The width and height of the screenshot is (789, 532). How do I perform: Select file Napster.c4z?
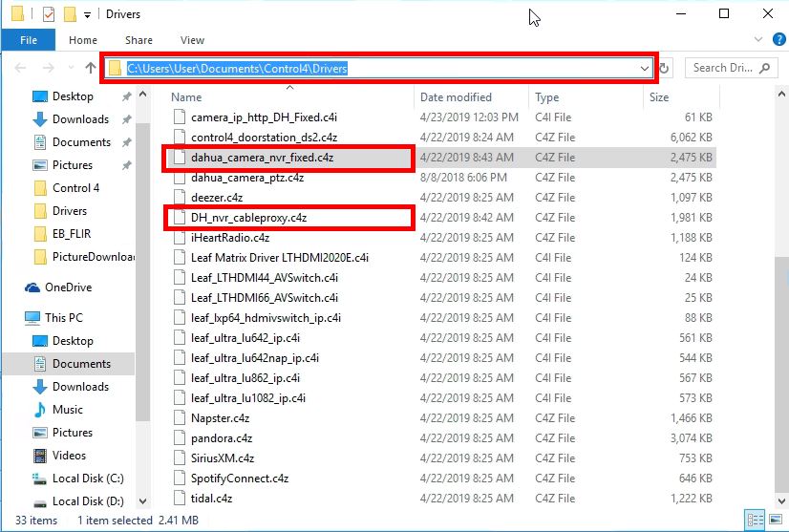[x=220, y=418]
